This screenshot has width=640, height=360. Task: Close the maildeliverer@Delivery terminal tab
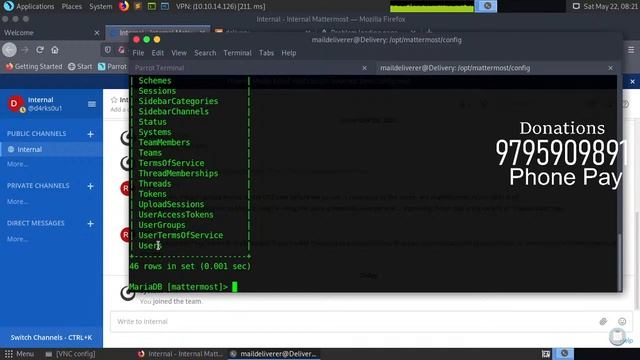[610, 68]
